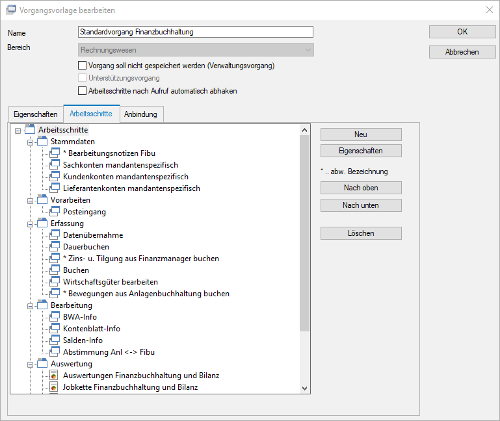Click the icon beside Buchen
Image resolution: width=500 pixels, height=421 pixels.
click(55, 270)
